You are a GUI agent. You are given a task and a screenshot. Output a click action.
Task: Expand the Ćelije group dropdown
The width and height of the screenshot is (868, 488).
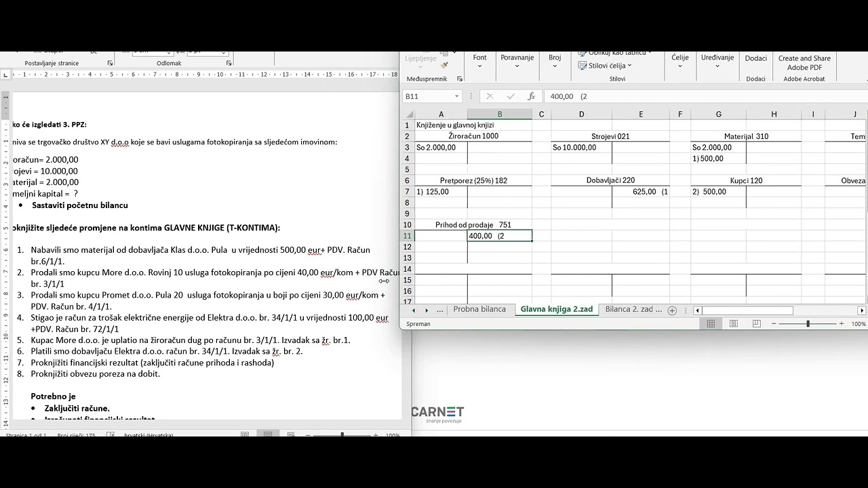tap(680, 66)
